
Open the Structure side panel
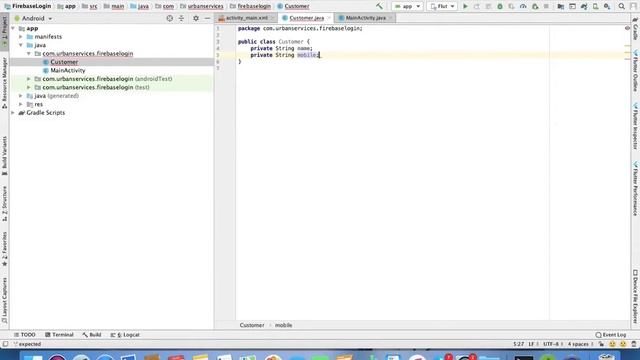click(4, 204)
